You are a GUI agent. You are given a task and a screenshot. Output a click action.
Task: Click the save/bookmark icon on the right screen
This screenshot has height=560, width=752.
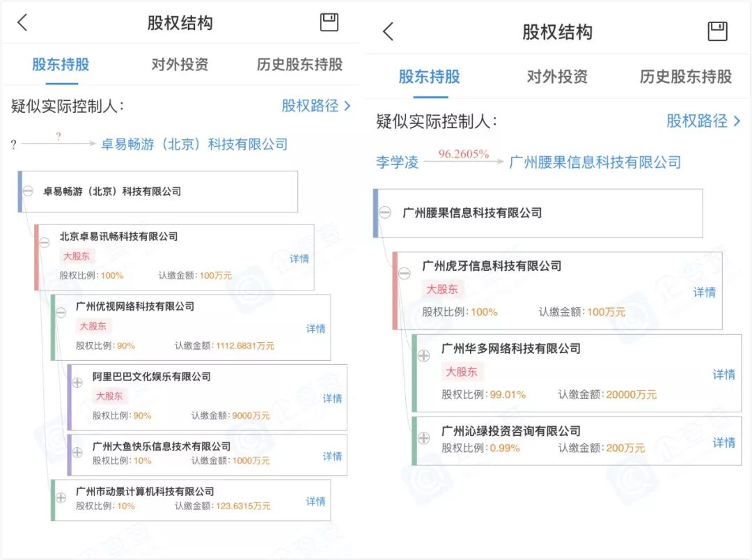[718, 31]
